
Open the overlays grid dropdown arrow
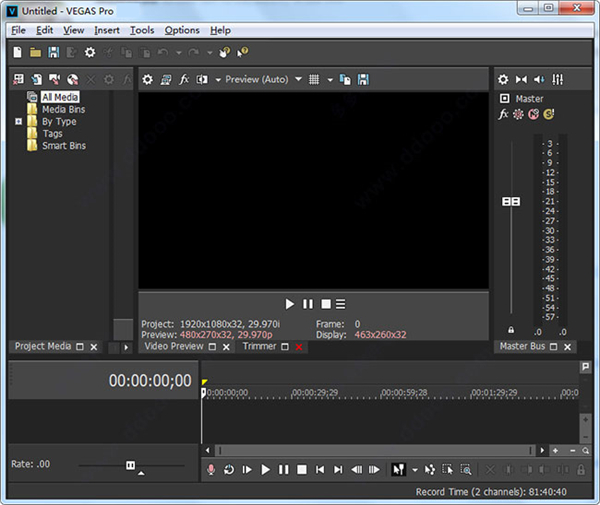[x=329, y=79]
